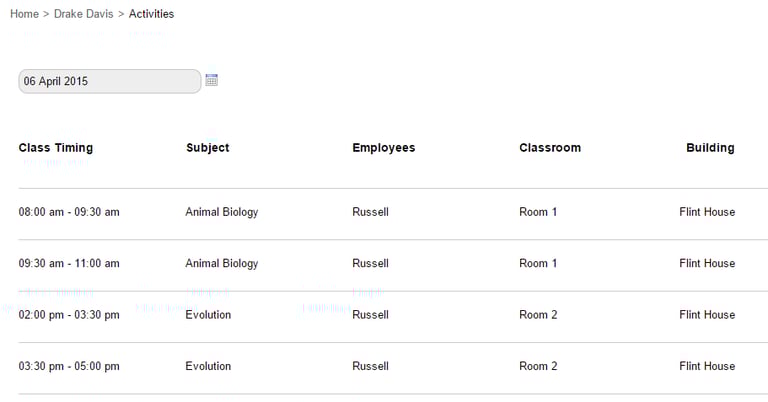Screen dimensions: 768x402
Task: Click the Subject column header
Action: click(208, 148)
